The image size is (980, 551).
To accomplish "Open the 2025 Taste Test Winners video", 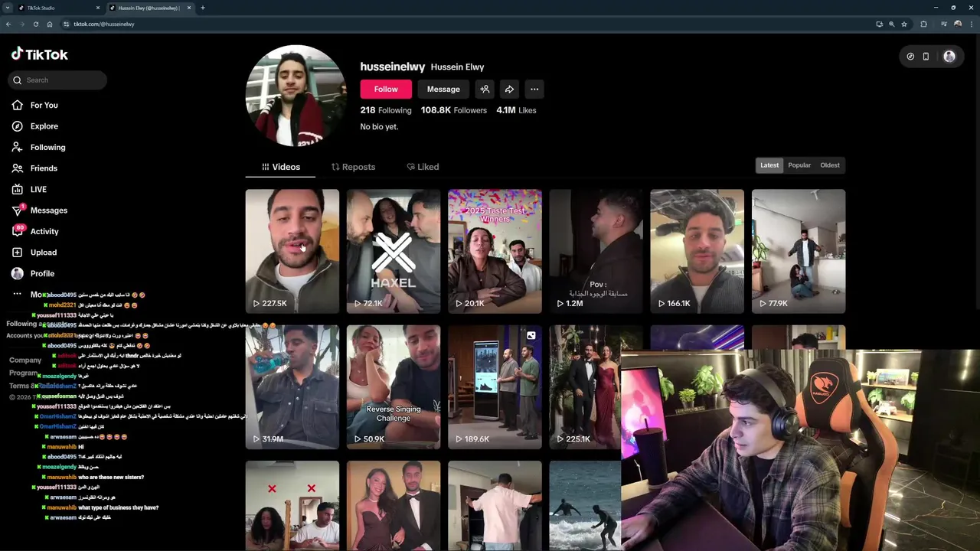I will [495, 251].
